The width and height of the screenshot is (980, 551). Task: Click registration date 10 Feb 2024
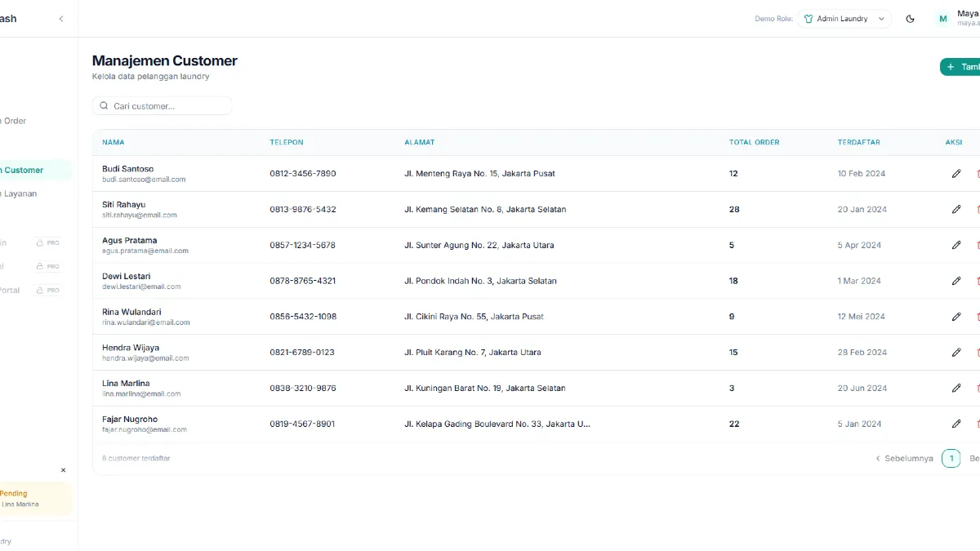coord(862,174)
